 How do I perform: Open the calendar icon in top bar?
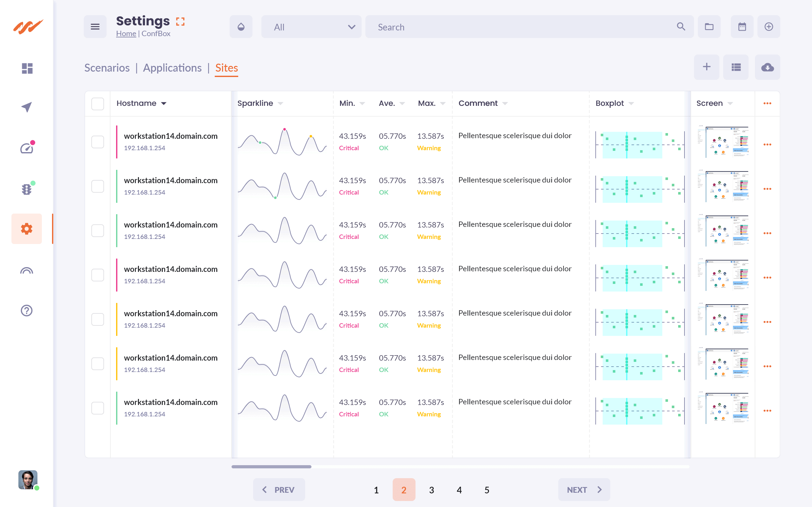tap(742, 27)
